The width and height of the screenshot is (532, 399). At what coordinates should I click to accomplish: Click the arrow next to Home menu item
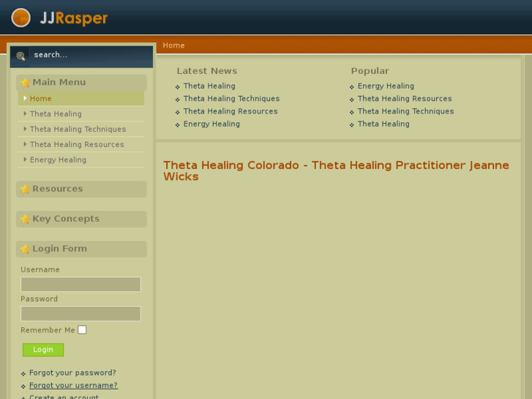pos(25,98)
